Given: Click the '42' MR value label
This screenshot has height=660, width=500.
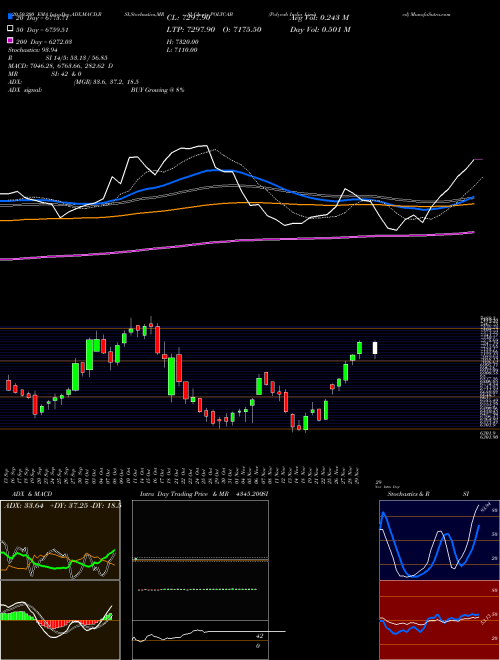Looking at the screenshot, I should 259,636.
